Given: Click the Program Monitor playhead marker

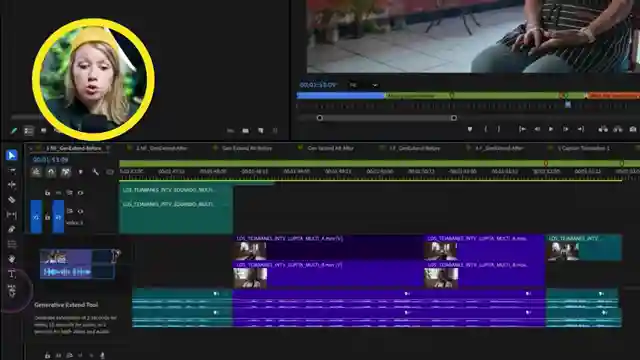Looking at the screenshot, I should pos(568,104).
